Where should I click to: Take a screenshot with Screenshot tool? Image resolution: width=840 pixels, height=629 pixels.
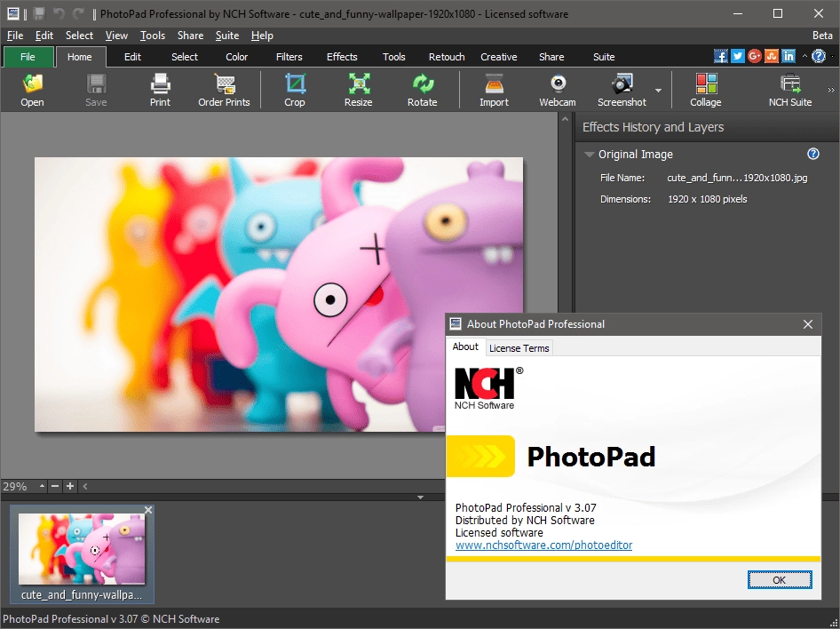pyautogui.click(x=622, y=90)
